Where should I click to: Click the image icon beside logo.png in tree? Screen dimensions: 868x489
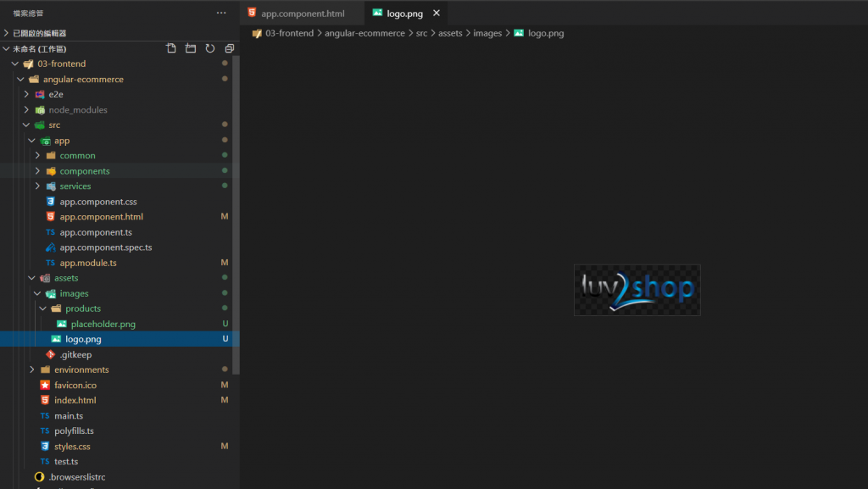[x=56, y=338]
